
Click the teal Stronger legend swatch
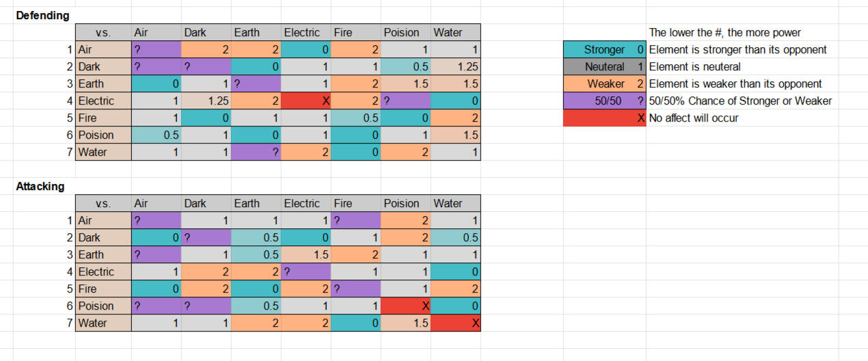tap(604, 50)
